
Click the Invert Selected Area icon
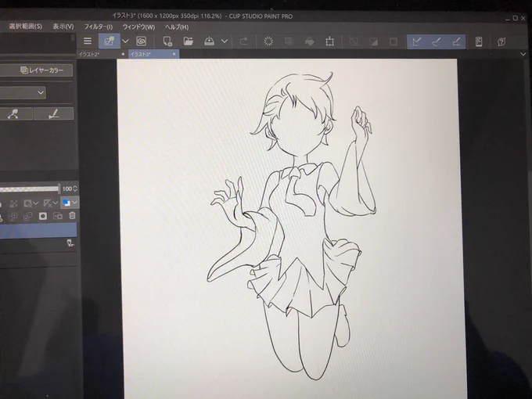click(373, 41)
